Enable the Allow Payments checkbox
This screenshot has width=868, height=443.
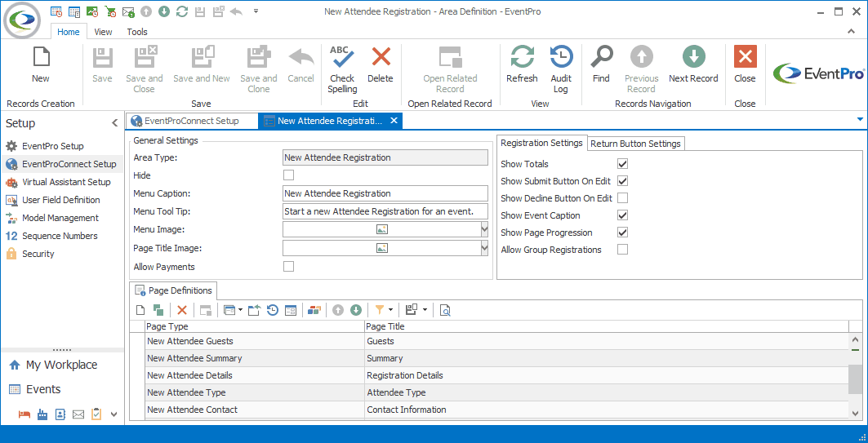coord(288,267)
